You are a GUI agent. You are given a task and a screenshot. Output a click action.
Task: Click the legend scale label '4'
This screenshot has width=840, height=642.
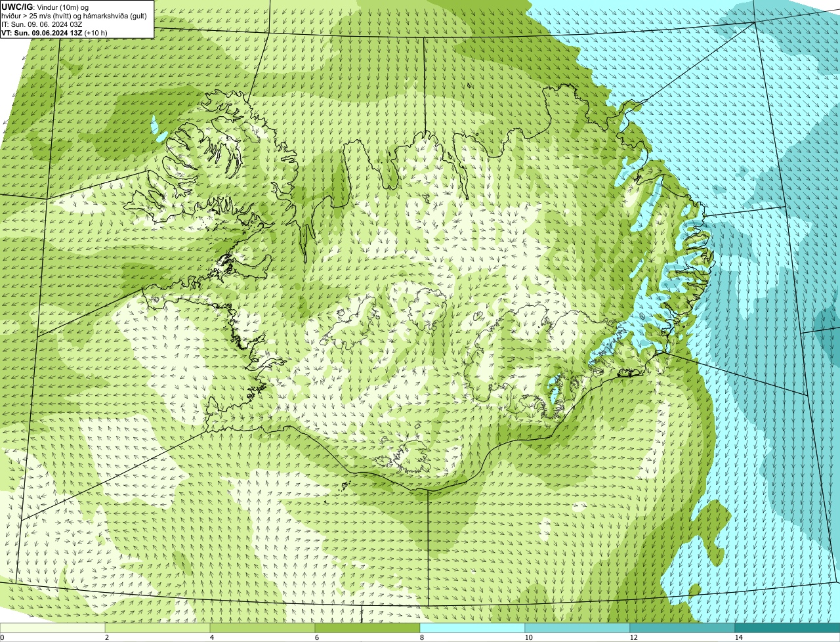click(211, 637)
